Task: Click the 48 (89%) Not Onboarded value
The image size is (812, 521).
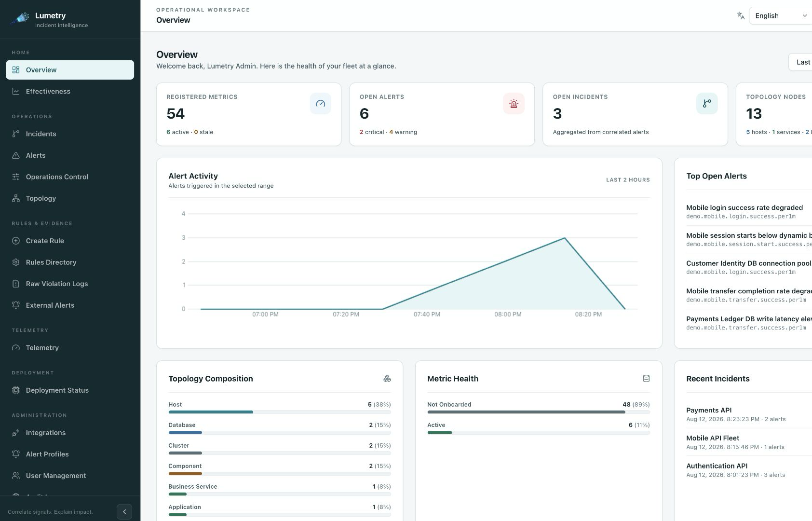Action: click(x=636, y=404)
